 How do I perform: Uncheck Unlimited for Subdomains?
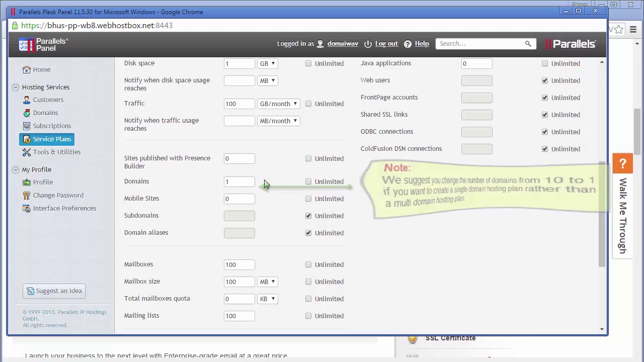[x=308, y=216]
